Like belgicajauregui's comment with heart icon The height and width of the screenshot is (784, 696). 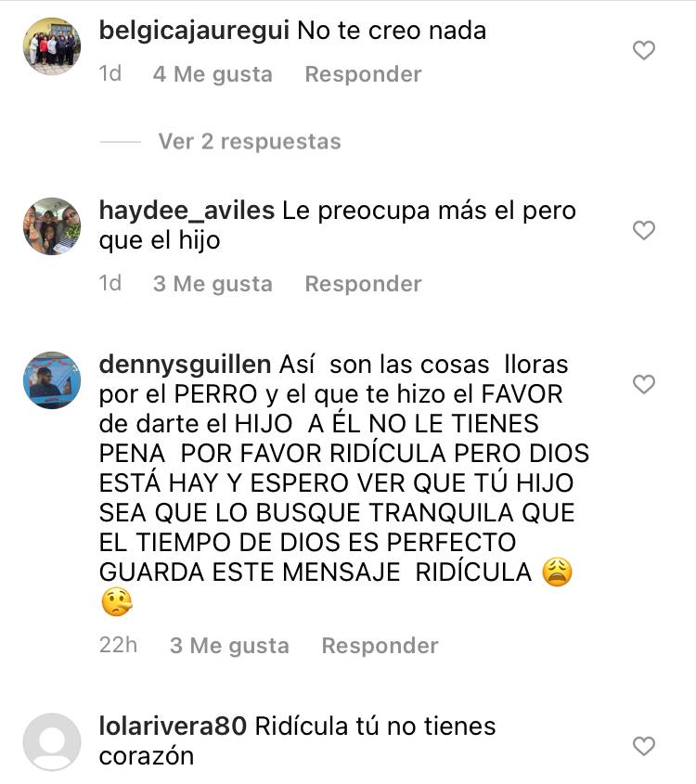coord(643,50)
